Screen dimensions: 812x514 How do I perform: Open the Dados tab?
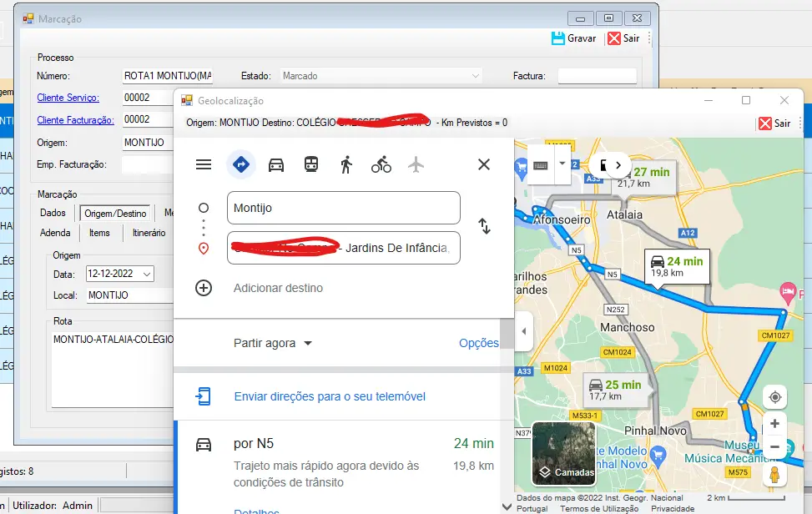tap(53, 213)
